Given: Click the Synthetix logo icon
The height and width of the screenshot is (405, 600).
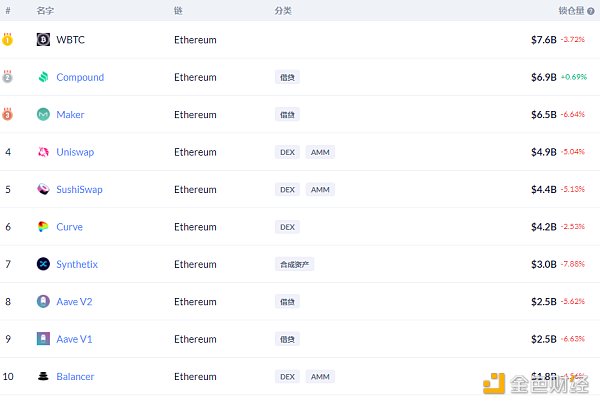Looking at the screenshot, I should point(43,265).
